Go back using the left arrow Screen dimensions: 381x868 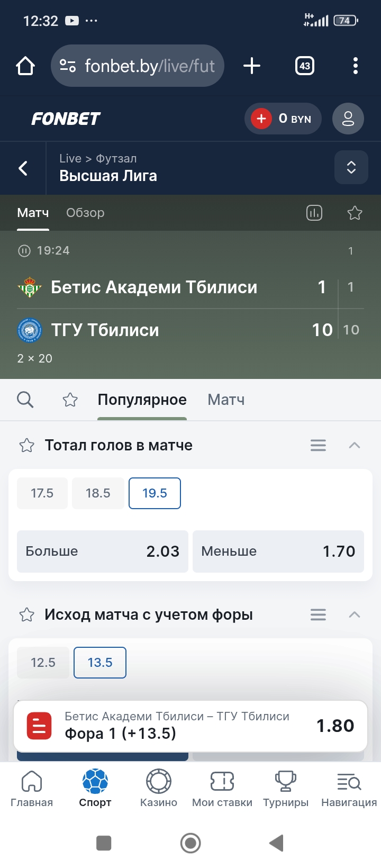(23, 168)
